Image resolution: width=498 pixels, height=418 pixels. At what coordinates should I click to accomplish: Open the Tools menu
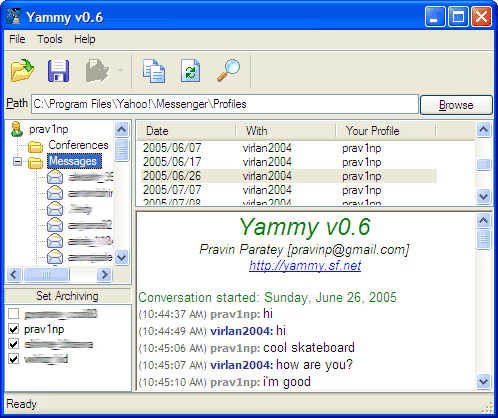pyautogui.click(x=50, y=39)
